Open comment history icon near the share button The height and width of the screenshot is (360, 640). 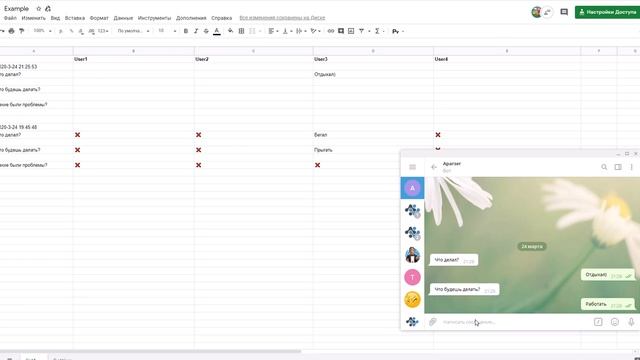pos(564,12)
